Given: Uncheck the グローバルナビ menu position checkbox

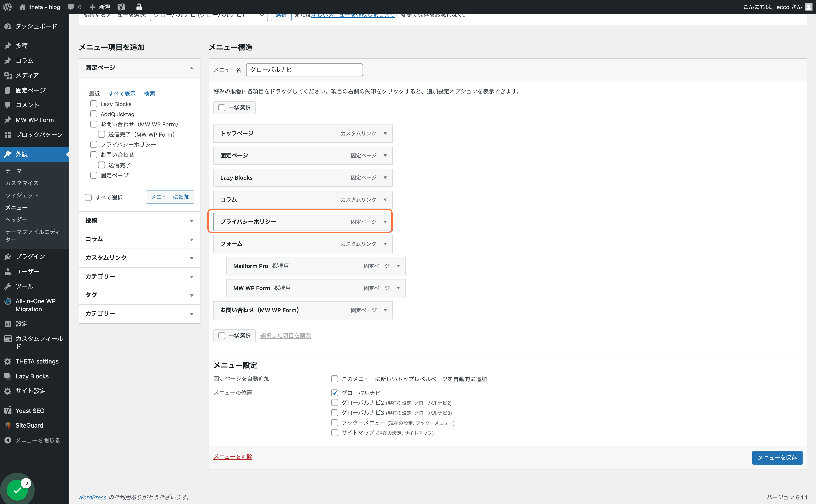Looking at the screenshot, I should (x=335, y=393).
